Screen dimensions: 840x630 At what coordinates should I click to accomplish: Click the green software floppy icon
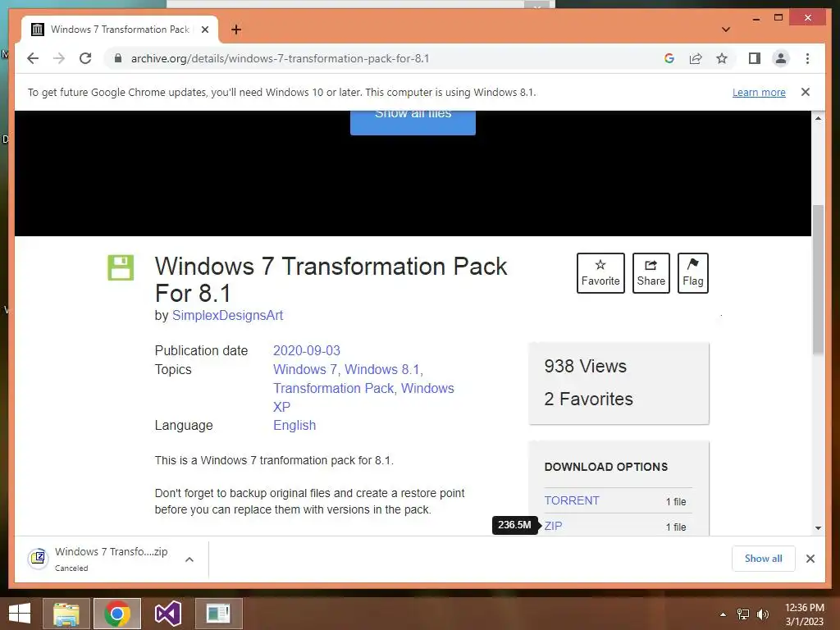click(x=121, y=267)
